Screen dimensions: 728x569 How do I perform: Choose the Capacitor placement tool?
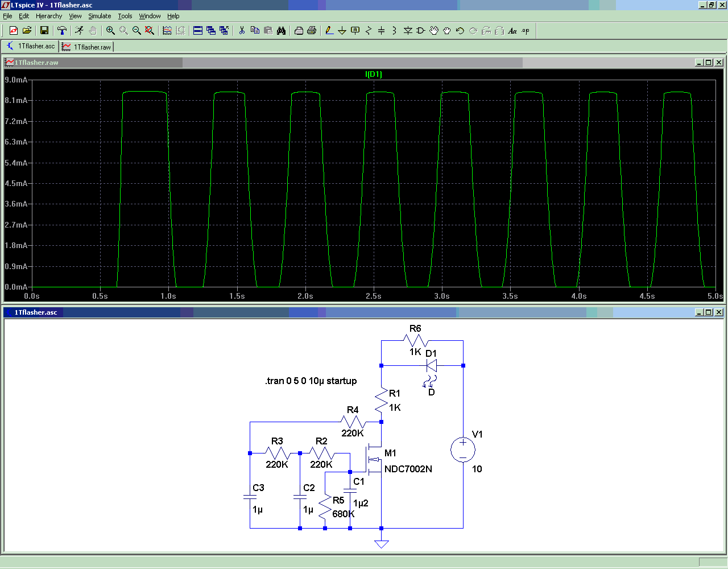tap(381, 31)
